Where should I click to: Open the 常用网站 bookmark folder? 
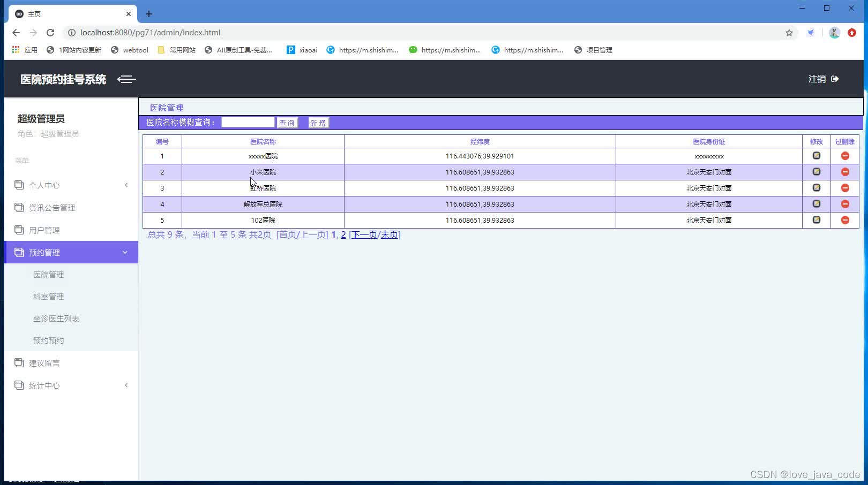pyautogui.click(x=177, y=50)
